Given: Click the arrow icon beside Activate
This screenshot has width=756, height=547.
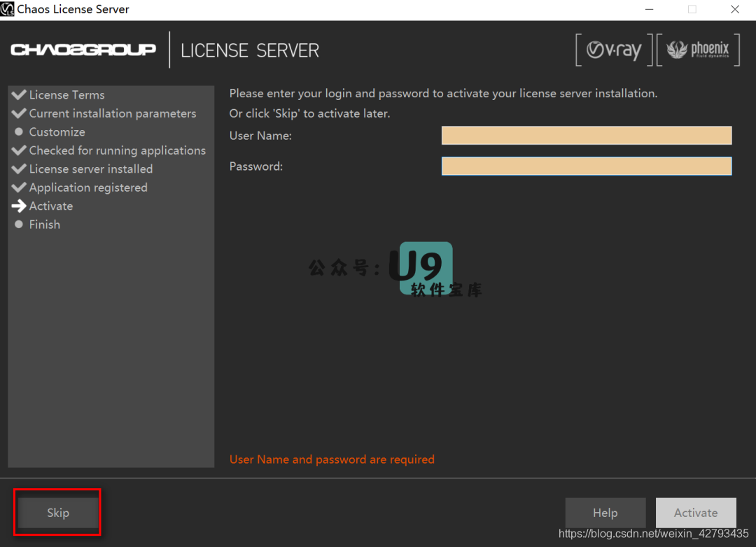Looking at the screenshot, I should point(19,206).
